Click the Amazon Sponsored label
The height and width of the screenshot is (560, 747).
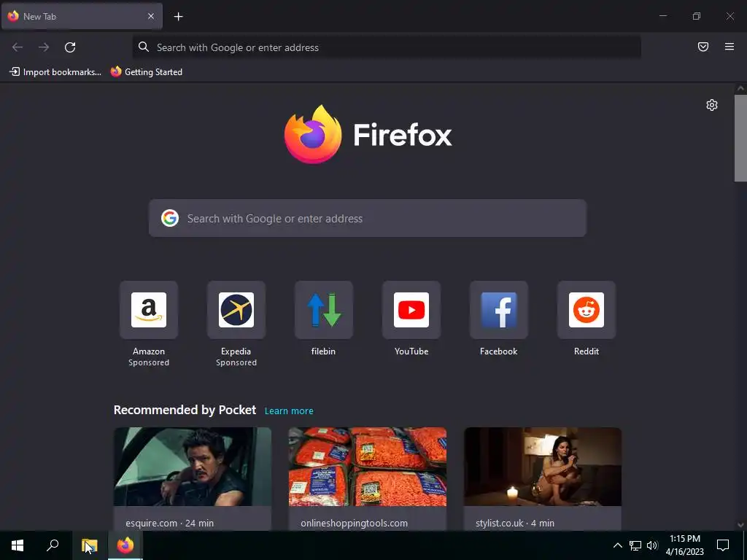pyautogui.click(x=149, y=362)
